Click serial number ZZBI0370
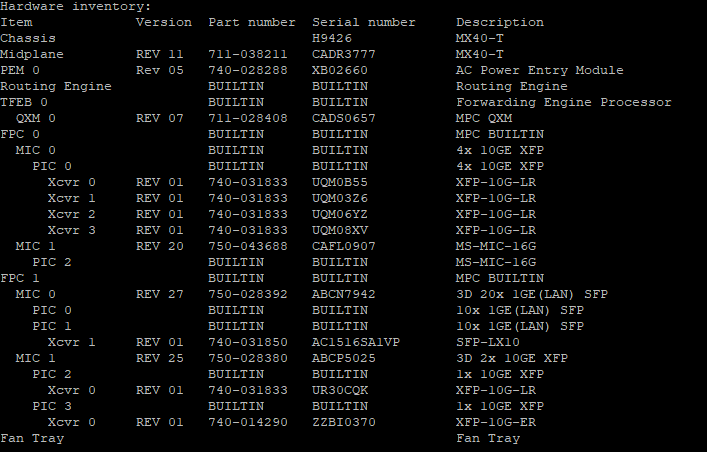The image size is (707, 452). [x=344, y=422]
